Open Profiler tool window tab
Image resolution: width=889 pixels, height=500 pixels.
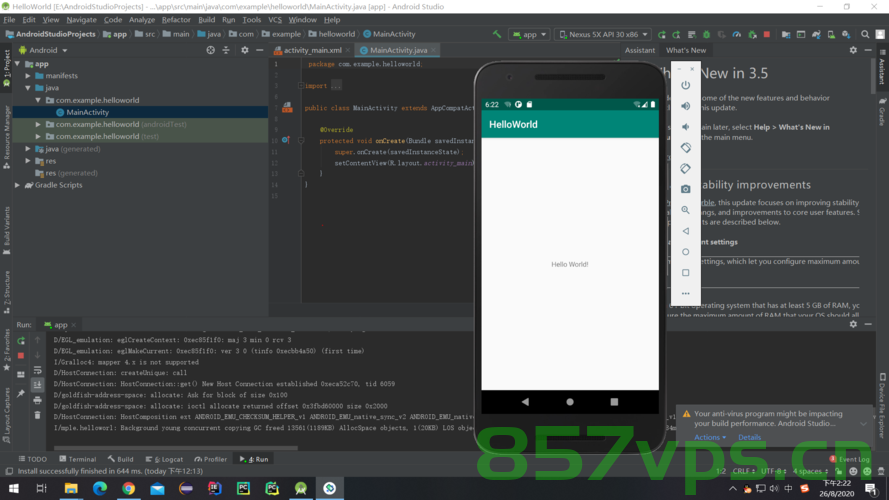pyautogui.click(x=210, y=459)
